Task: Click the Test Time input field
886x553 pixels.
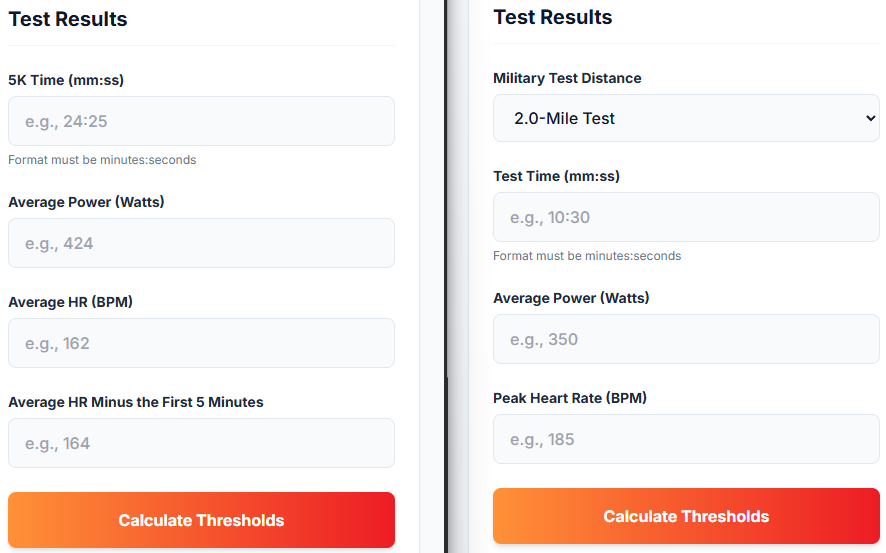Action: pos(686,217)
